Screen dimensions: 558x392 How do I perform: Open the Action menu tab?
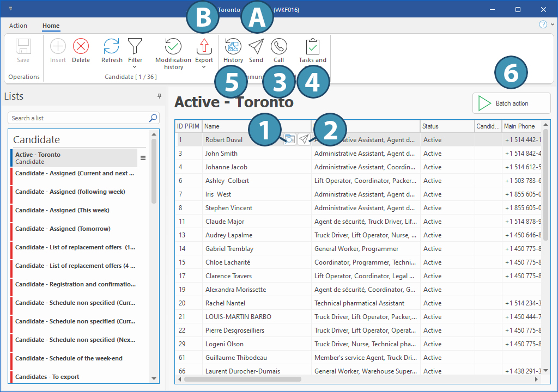(x=18, y=26)
